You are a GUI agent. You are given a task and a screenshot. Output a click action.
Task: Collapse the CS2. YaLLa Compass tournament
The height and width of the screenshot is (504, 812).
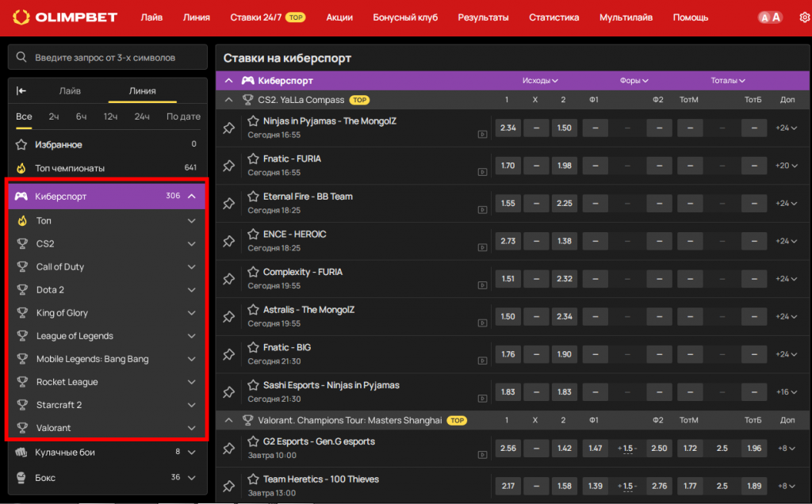point(228,100)
